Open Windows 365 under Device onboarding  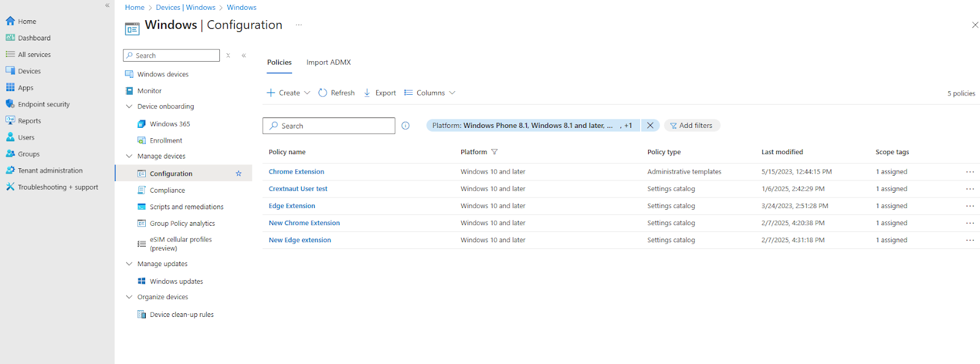pyautogui.click(x=170, y=124)
